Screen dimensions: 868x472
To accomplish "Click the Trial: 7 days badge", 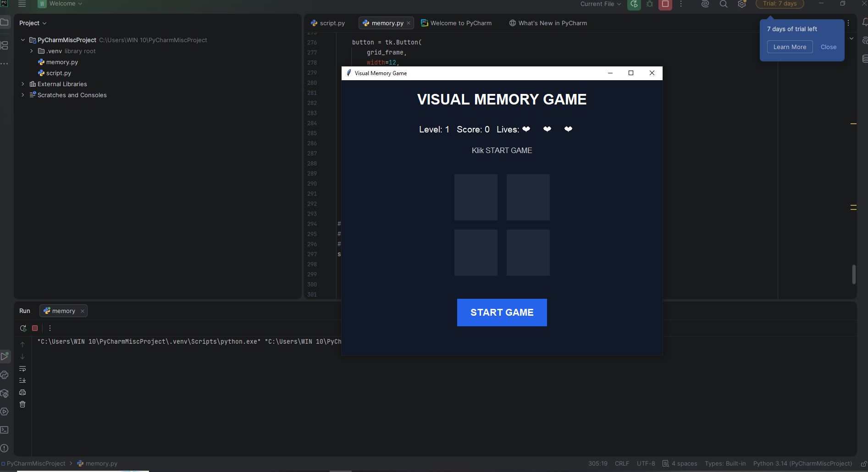I will tap(780, 4).
